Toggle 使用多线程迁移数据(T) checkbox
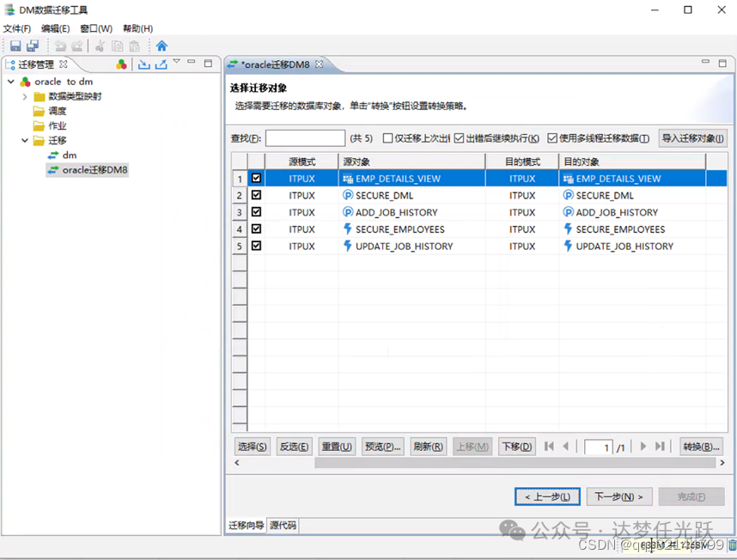The width and height of the screenshot is (737, 560). [552, 138]
